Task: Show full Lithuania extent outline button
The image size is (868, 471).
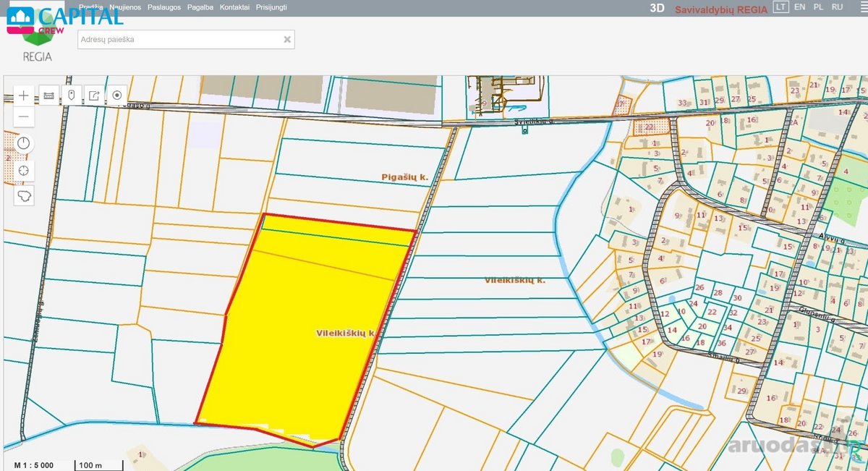Action: [x=24, y=196]
